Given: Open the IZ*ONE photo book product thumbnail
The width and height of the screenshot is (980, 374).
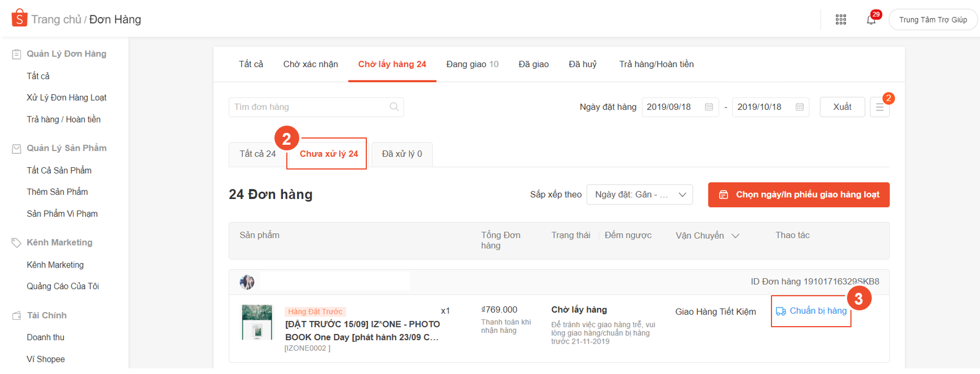Looking at the screenshot, I should (x=257, y=322).
